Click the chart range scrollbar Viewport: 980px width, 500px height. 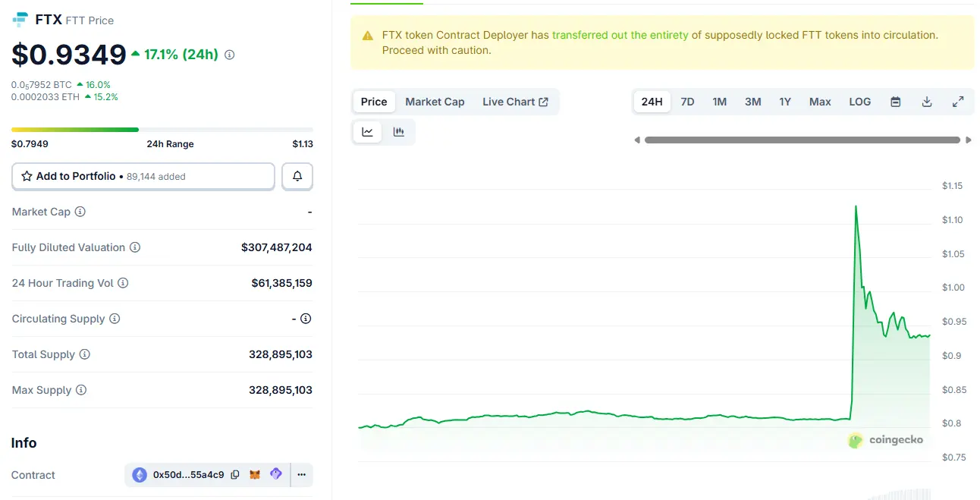click(x=802, y=140)
